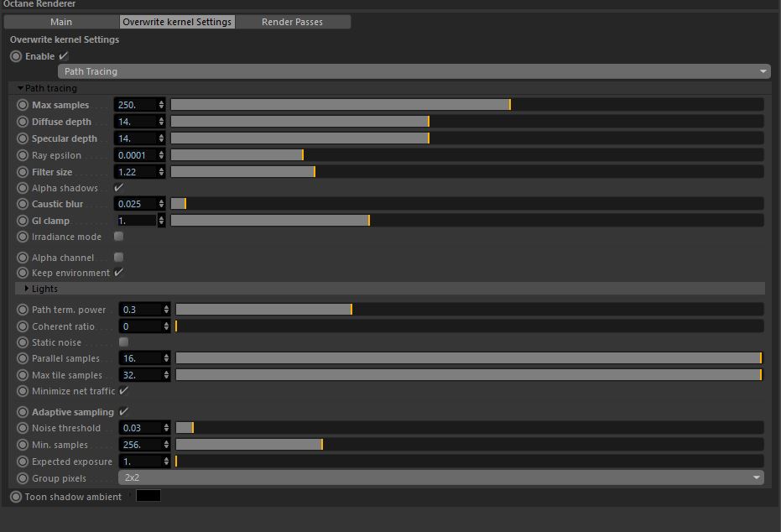Uncheck the Alpha shadows checkbox
781x532 pixels.
[118, 187]
